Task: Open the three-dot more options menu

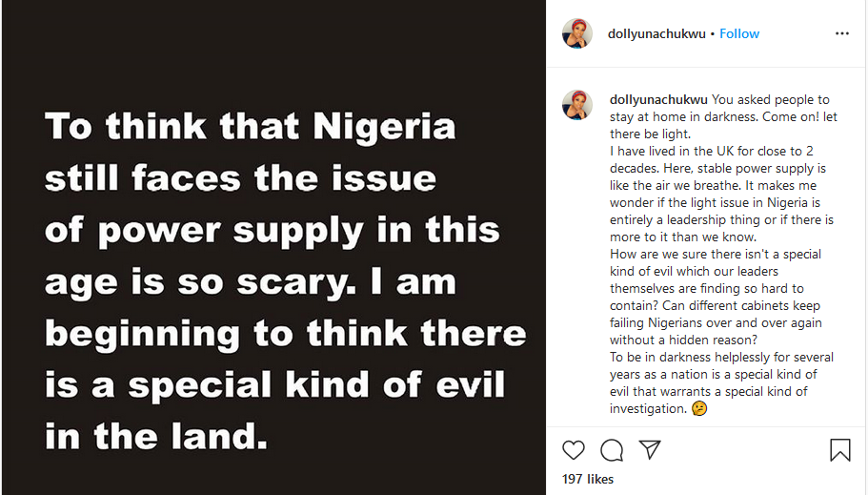Action: tap(841, 33)
